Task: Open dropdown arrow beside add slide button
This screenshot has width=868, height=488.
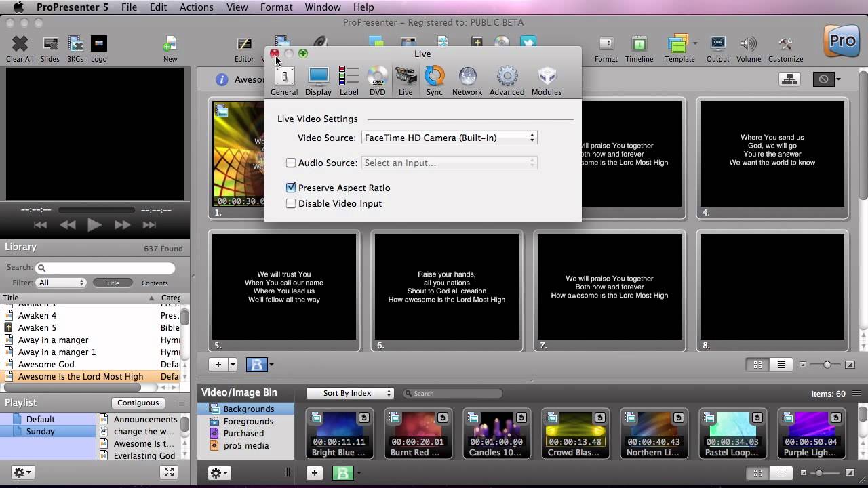Action: [x=233, y=365]
